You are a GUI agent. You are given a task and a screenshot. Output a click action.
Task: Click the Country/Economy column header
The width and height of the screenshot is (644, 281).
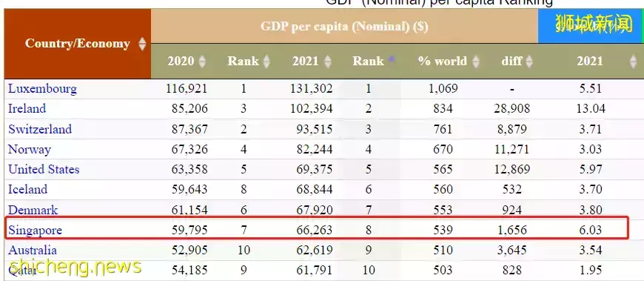pyautogui.click(x=77, y=44)
